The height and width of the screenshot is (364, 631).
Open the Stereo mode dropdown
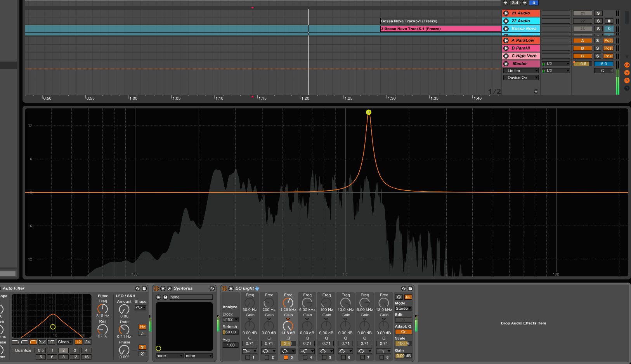(403, 309)
